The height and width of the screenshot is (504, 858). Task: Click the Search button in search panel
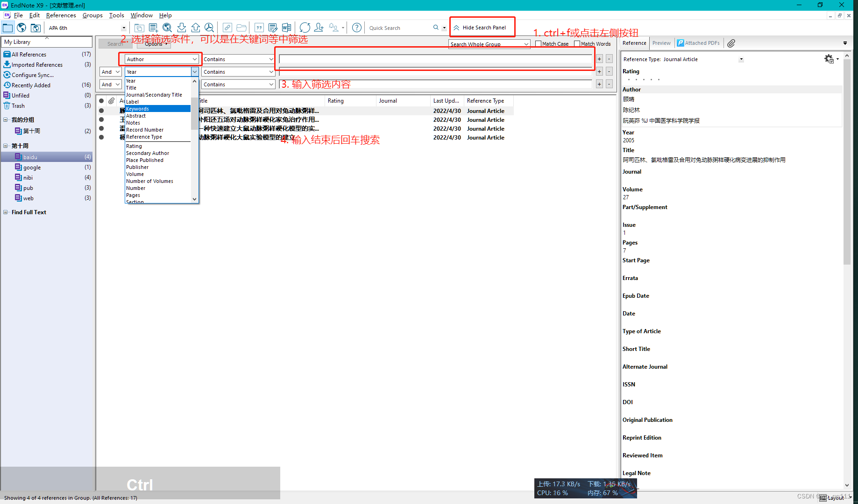point(115,44)
